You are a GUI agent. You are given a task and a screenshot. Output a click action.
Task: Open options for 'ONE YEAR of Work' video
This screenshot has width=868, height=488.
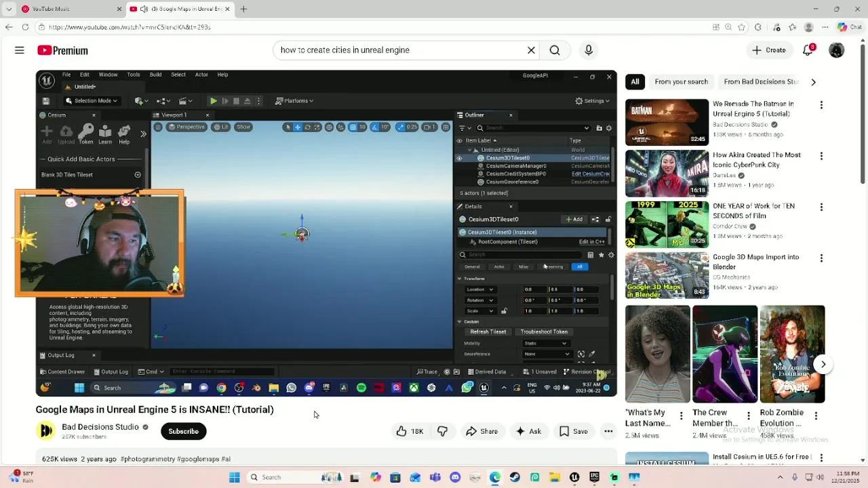click(x=821, y=207)
